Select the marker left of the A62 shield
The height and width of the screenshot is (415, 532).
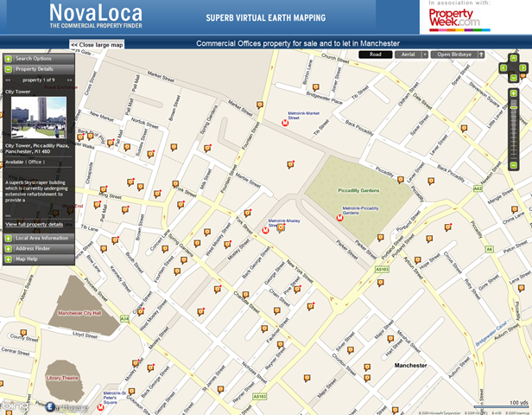click(431, 181)
